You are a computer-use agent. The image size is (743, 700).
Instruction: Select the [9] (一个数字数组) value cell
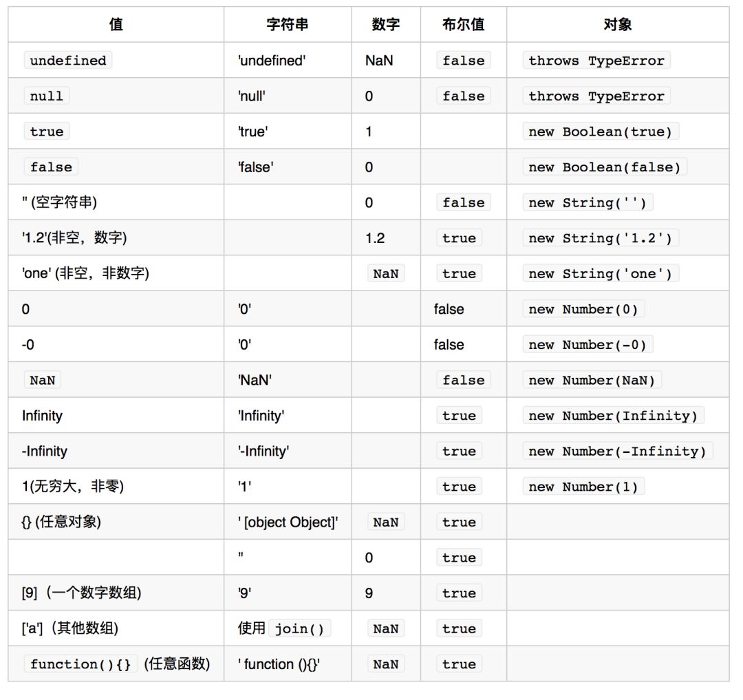click(81, 593)
